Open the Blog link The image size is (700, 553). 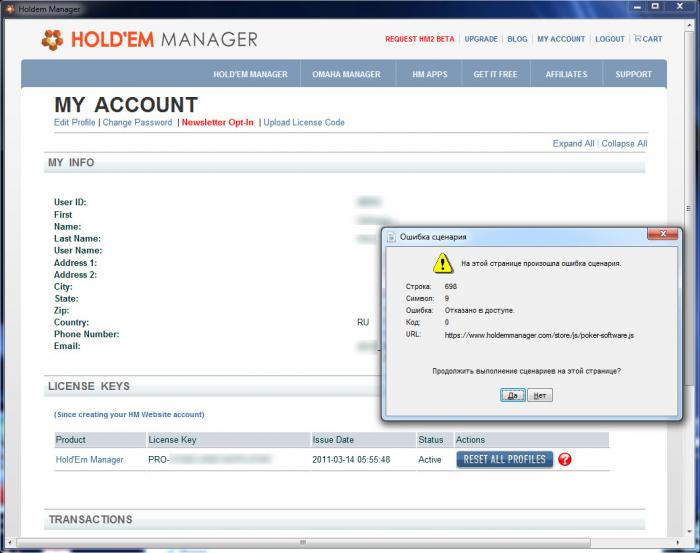(517, 39)
